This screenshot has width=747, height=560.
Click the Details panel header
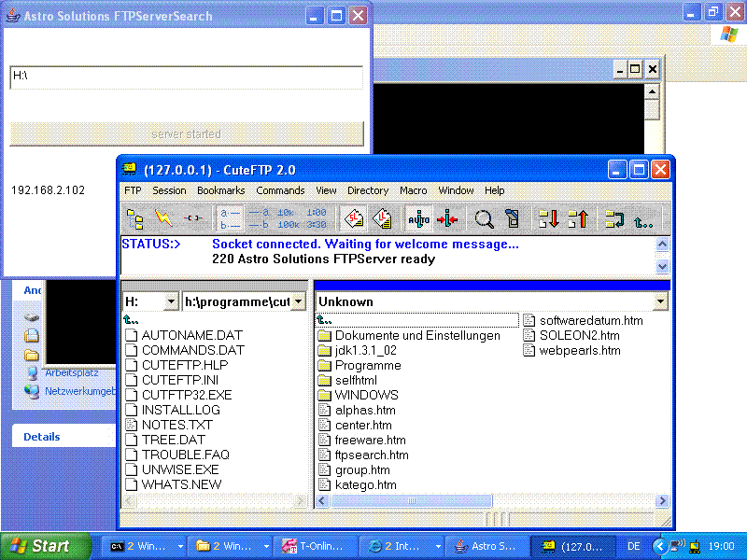pos(63,437)
